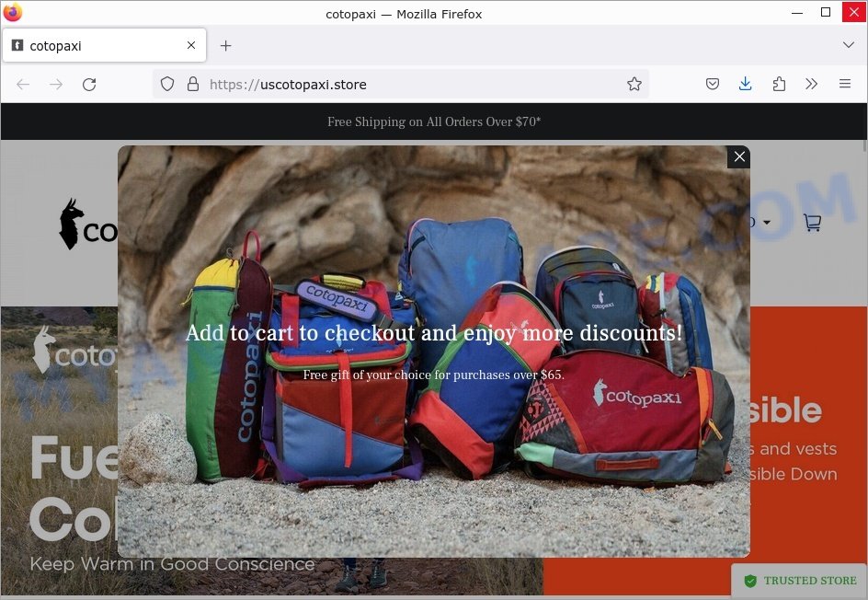Screen dimensions: 868x600
Task: Open the Downloads panel
Action: click(745, 85)
